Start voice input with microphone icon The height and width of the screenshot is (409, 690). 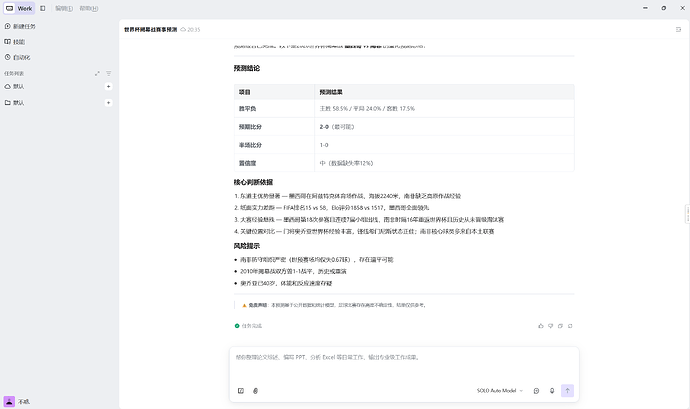pos(552,391)
